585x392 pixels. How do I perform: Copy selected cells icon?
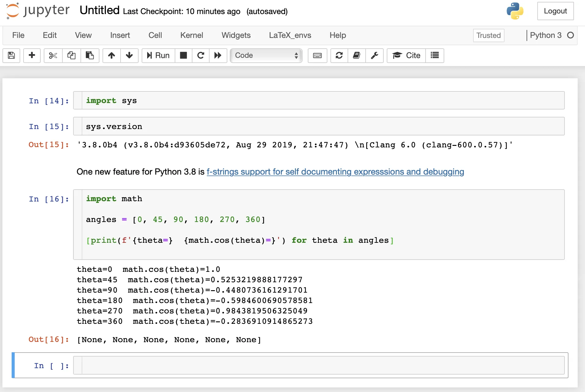[71, 55]
